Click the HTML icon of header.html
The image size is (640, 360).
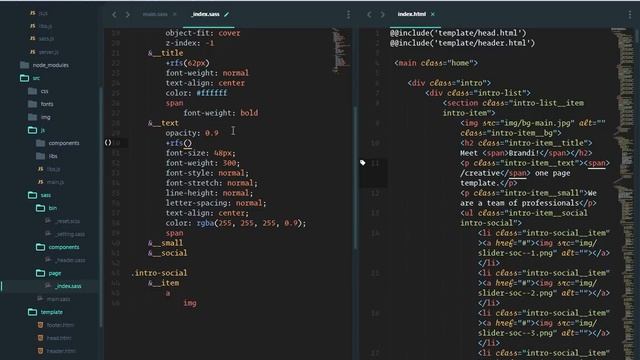click(40, 351)
